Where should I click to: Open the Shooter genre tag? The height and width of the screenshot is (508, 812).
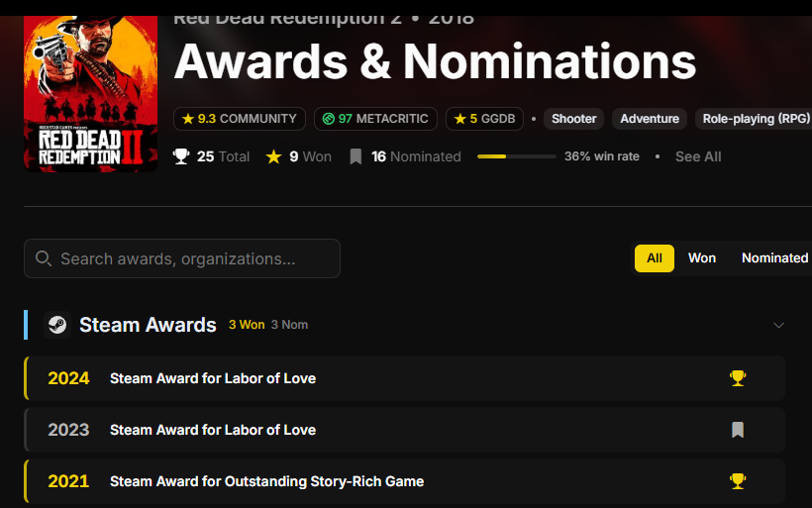573,119
